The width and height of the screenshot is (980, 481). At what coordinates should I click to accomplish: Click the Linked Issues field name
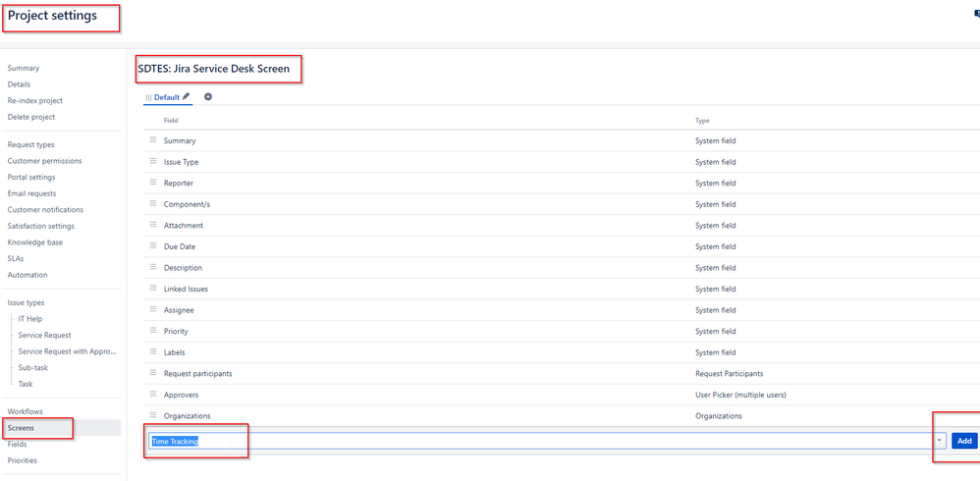pos(186,290)
